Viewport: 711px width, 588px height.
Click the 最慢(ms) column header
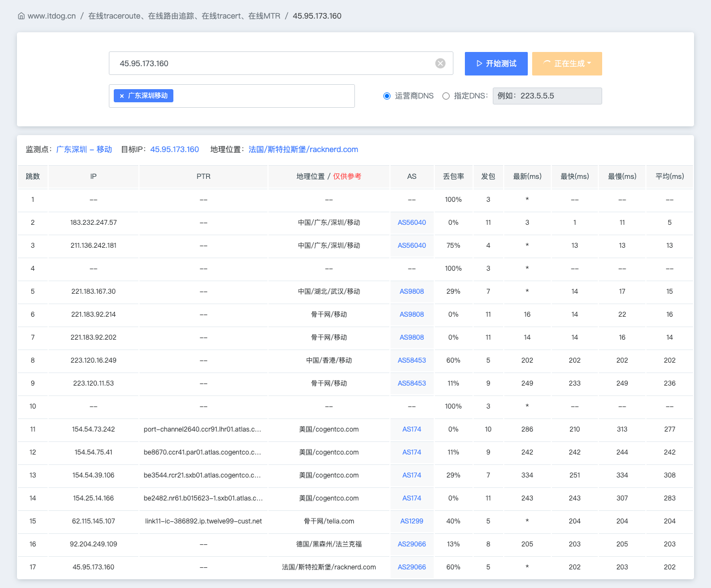(622, 176)
